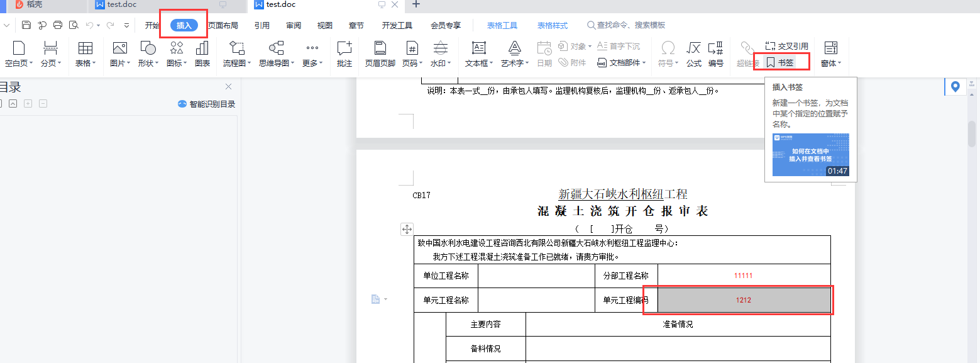Click the 文档部件 document parts icon
The width and height of the screenshot is (980, 363).
click(x=602, y=63)
